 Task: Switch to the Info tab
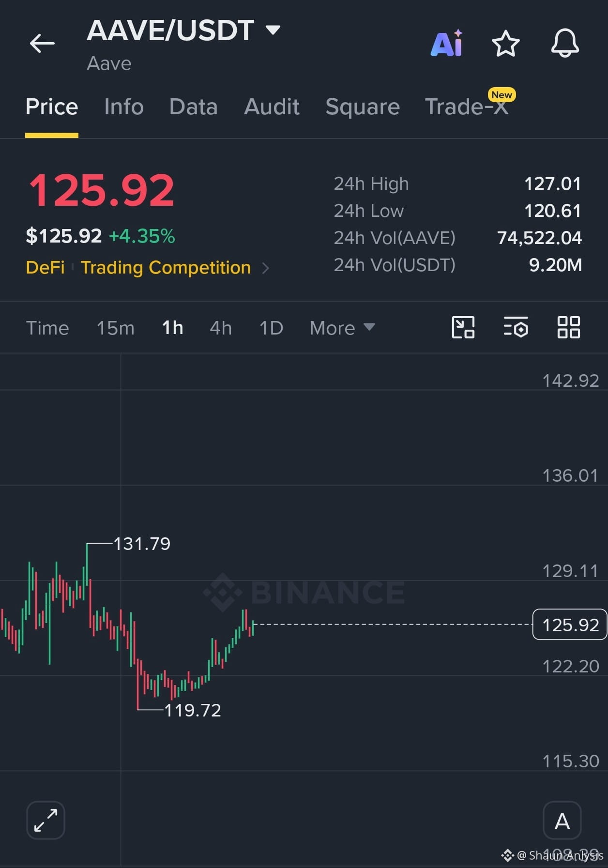tap(124, 107)
